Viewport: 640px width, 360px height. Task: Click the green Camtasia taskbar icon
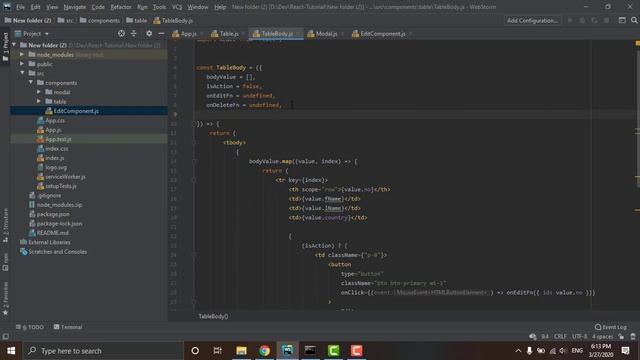(x=333, y=351)
